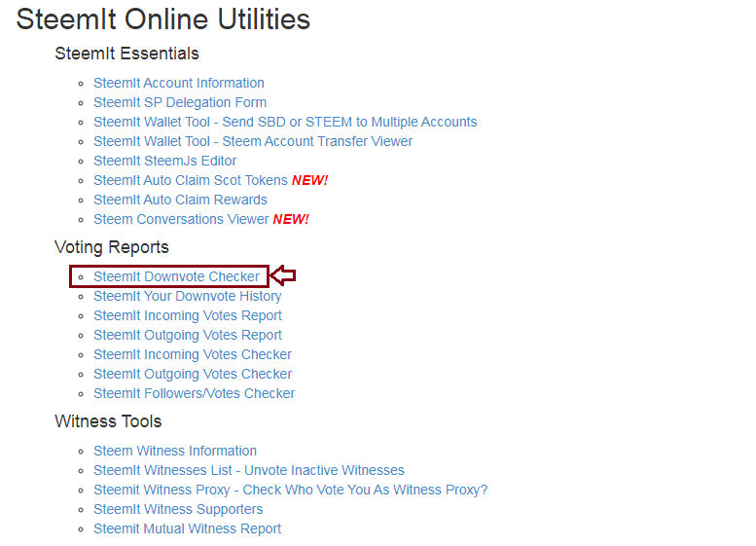Open SteemIt Witness Supporters link
The width and height of the screenshot is (756, 546).
pos(178,509)
